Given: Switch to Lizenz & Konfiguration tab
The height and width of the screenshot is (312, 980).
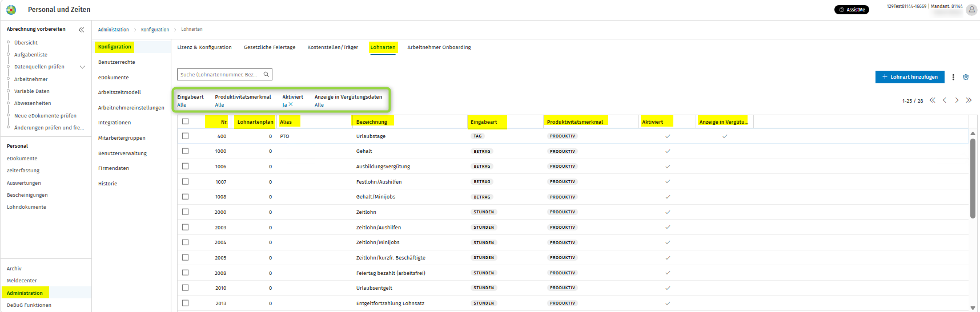Looking at the screenshot, I should [204, 47].
